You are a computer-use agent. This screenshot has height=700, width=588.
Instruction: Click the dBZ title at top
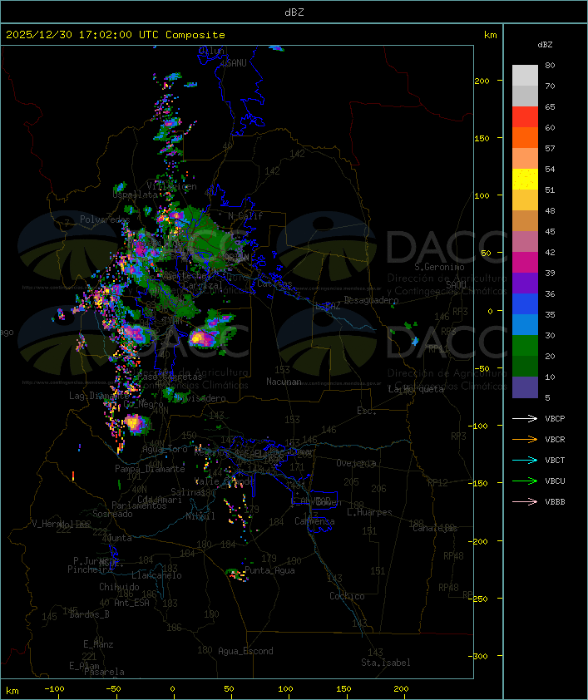[x=294, y=12]
